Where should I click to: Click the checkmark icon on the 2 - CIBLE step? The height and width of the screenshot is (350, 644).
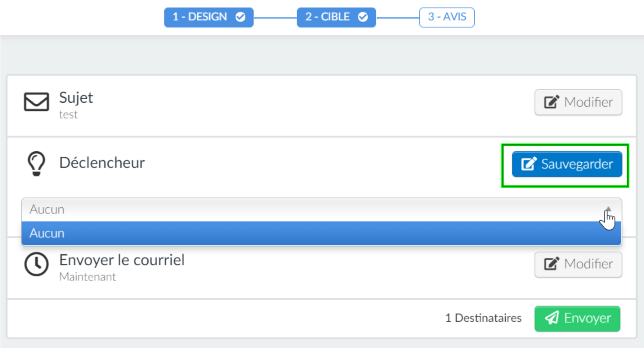(363, 17)
